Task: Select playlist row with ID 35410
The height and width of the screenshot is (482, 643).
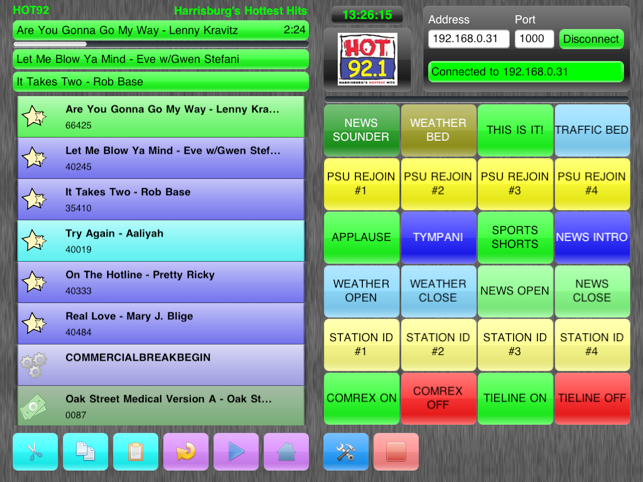Action: tap(161, 199)
